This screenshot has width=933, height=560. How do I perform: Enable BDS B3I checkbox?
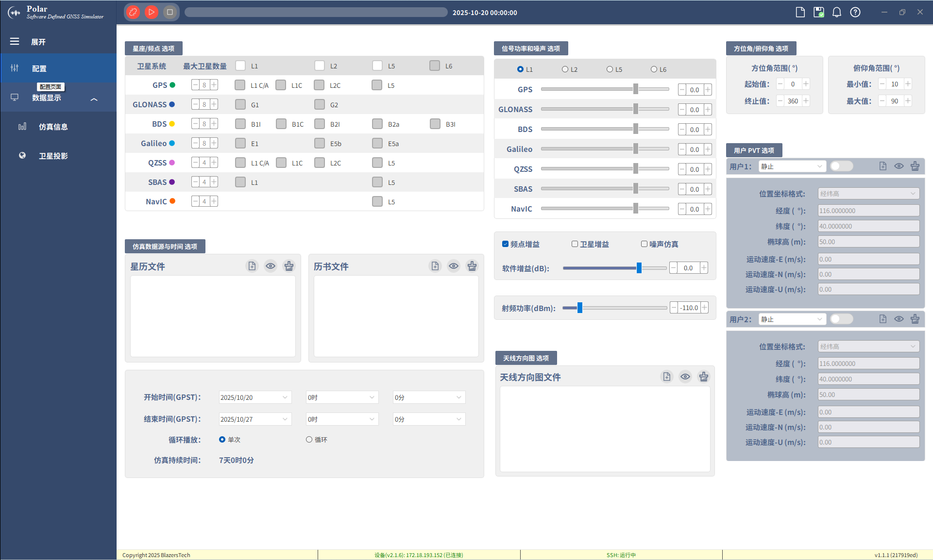point(435,124)
